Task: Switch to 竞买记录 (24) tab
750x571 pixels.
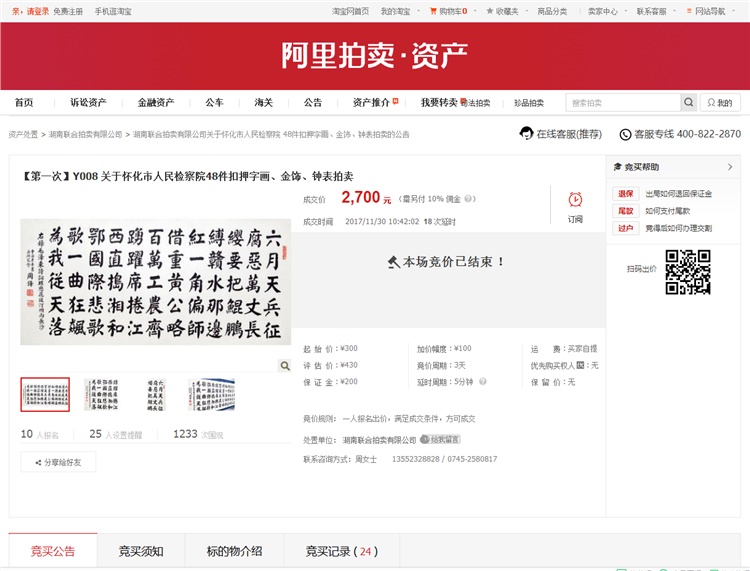Action: coord(342,551)
